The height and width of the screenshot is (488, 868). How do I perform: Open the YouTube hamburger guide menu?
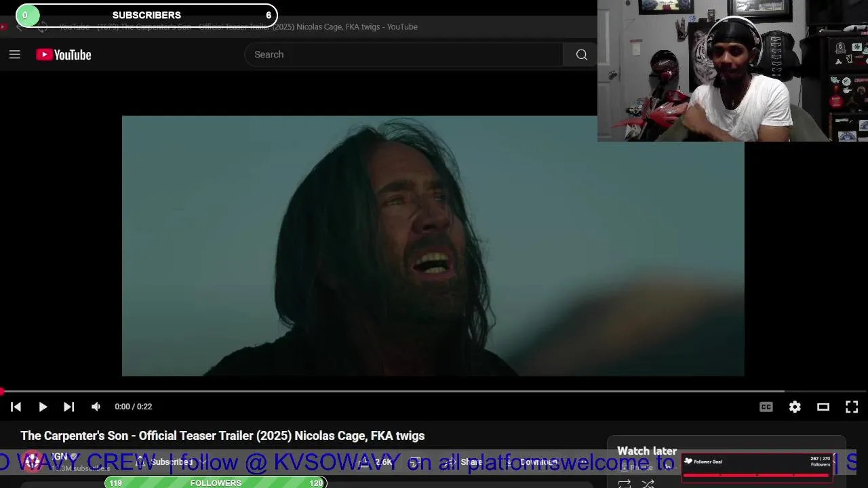(15, 55)
